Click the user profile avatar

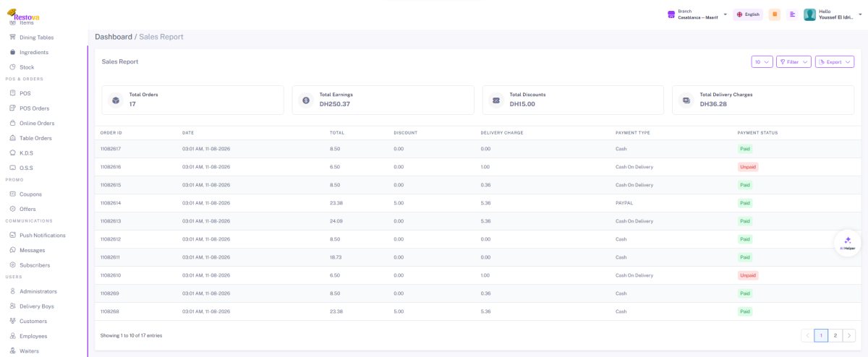(810, 14)
